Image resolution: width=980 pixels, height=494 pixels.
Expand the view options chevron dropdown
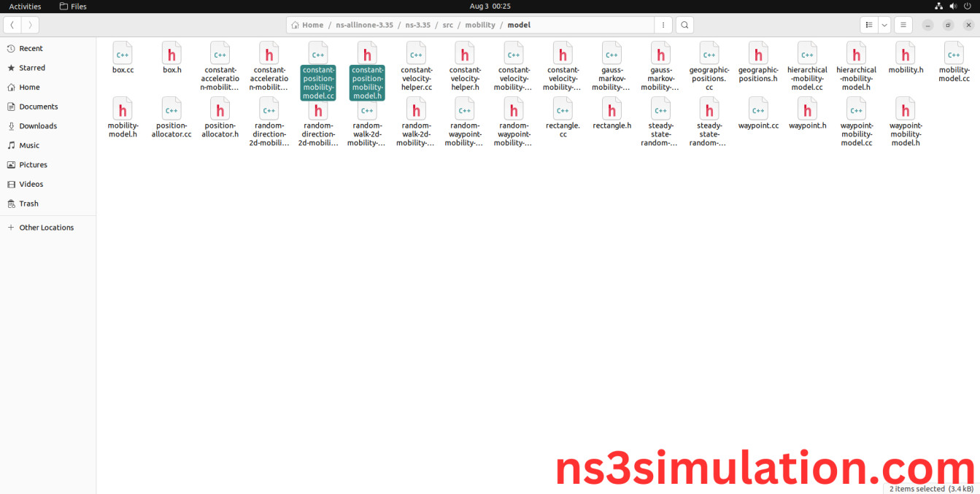click(884, 24)
